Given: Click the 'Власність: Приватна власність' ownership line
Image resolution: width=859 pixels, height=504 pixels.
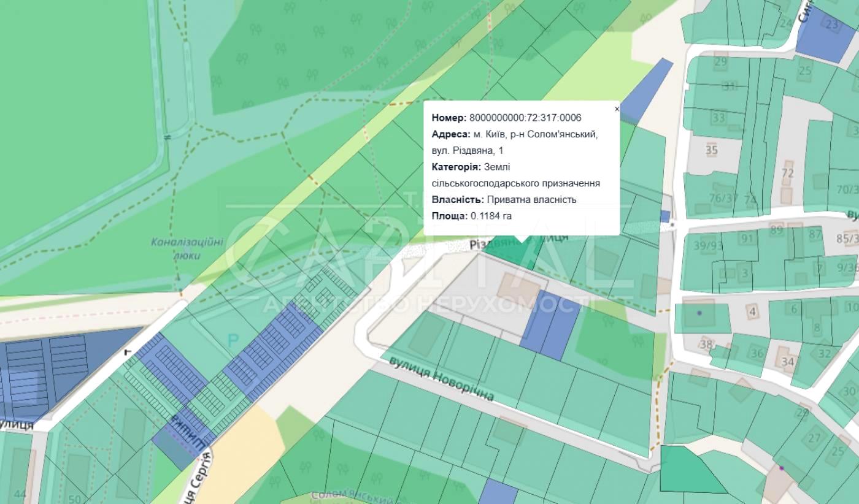Looking at the screenshot, I should [504, 199].
